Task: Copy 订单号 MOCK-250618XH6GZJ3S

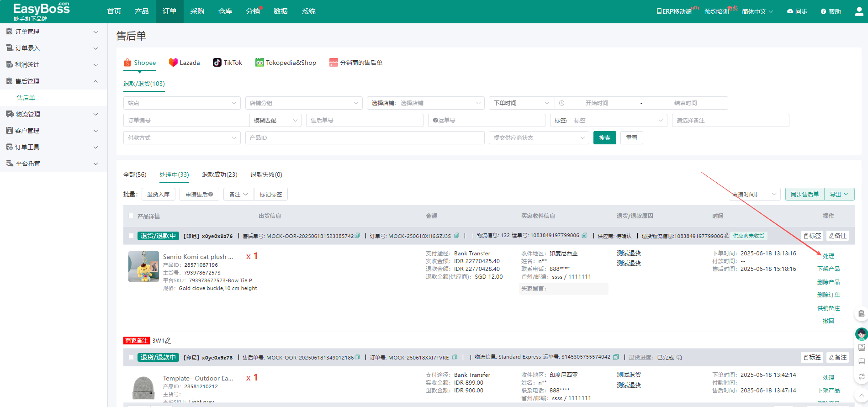Action: click(456, 236)
